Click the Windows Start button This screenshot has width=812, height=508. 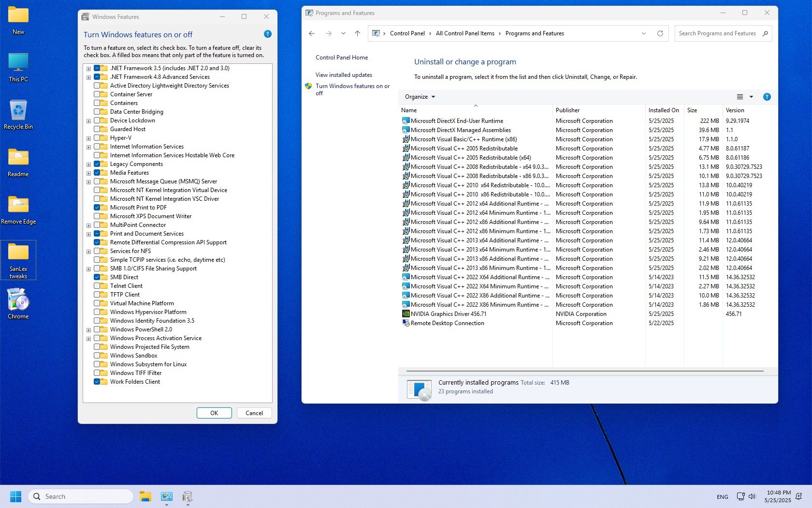click(16, 496)
